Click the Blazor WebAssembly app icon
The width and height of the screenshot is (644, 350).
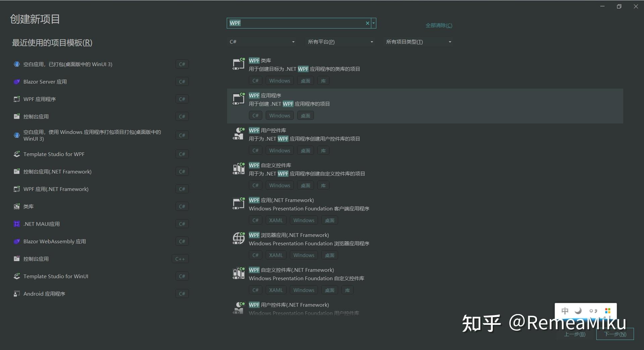17,241
